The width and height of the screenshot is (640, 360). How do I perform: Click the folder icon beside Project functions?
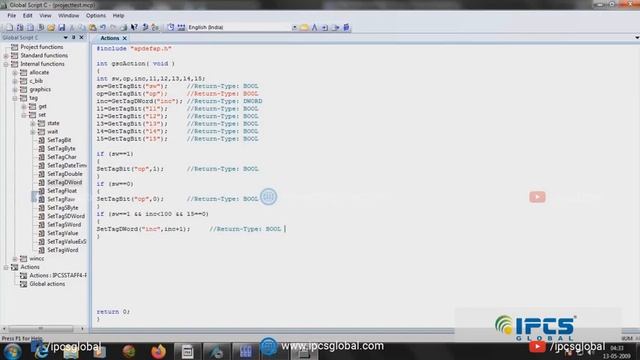15,47
